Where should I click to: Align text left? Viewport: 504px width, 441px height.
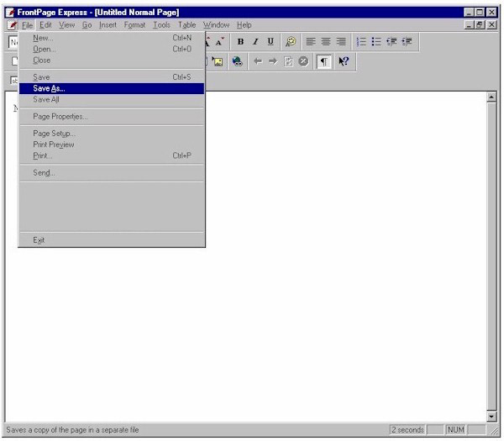pyautogui.click(x=311, y=42)
